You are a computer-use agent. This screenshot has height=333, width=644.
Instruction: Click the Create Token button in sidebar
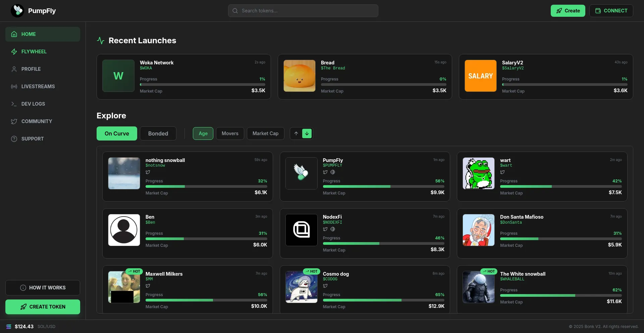coord(43,307)
